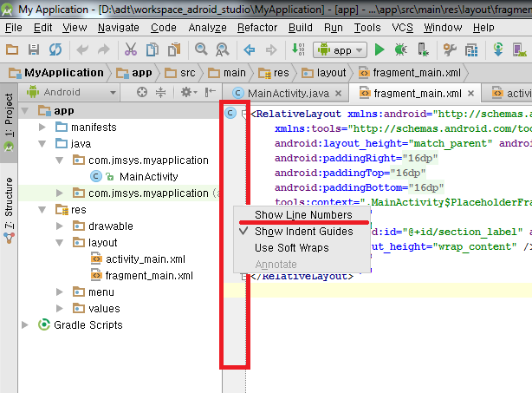The image size is (532, 393).
Task: Open the Refactor menu
Action: coord(257,28)
